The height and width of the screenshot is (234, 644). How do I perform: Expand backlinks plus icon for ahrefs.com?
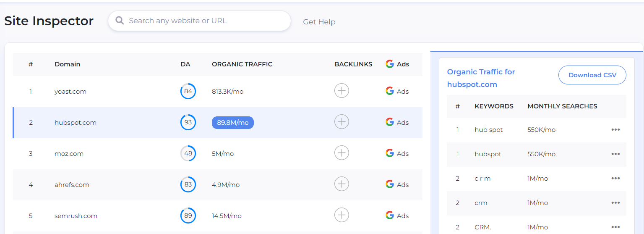[x=342, y=184]
